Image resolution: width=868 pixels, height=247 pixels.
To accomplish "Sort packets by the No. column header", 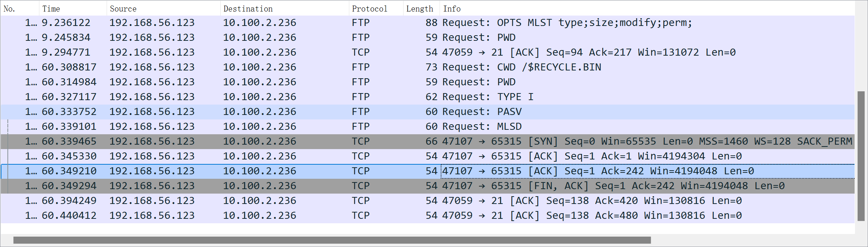I will [x=10, y=9].
